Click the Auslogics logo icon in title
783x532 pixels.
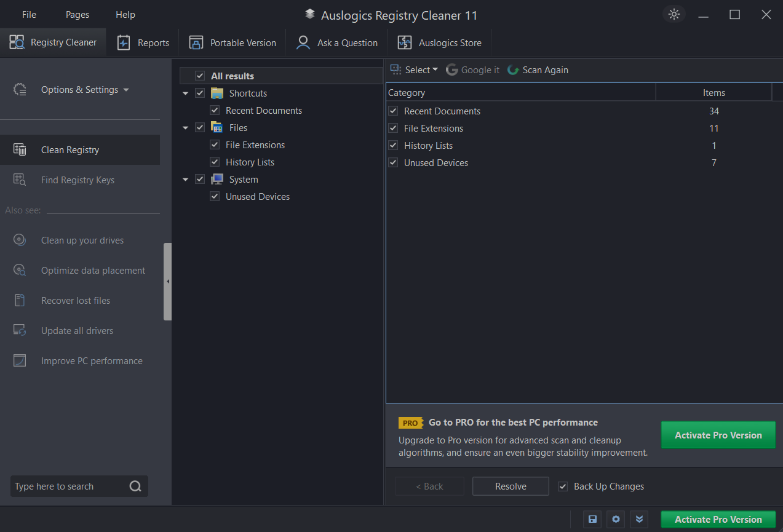click(x=310, y=15)
